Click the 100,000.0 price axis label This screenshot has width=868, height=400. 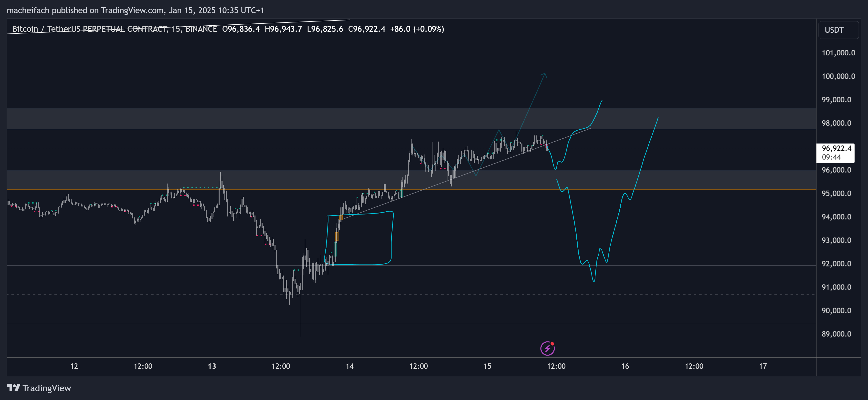point(838,76)
